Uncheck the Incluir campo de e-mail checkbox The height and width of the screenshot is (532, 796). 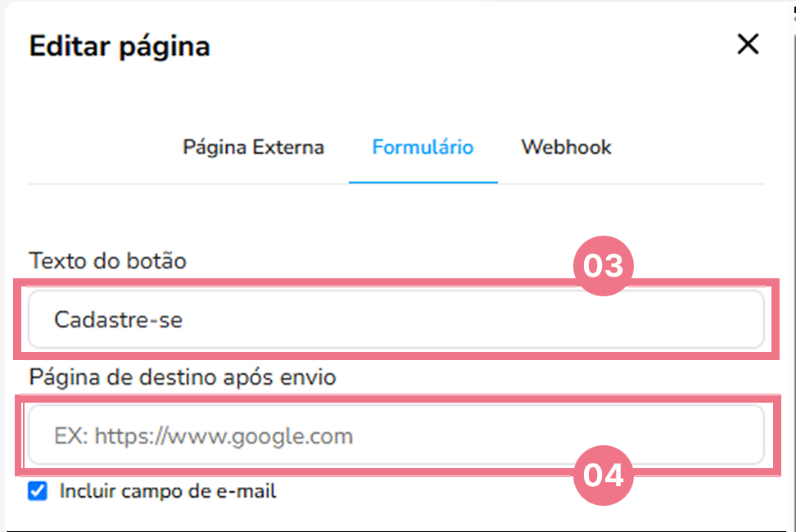(38, 491)
